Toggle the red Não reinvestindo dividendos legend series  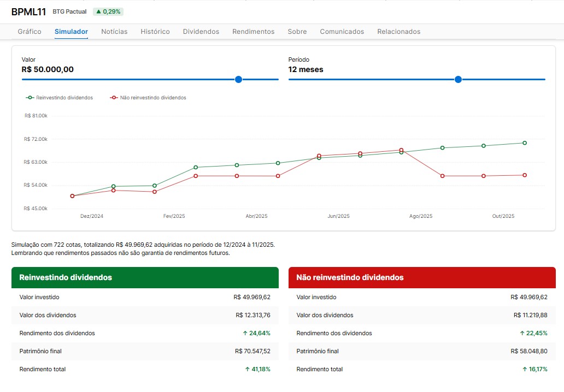(148, 98)
